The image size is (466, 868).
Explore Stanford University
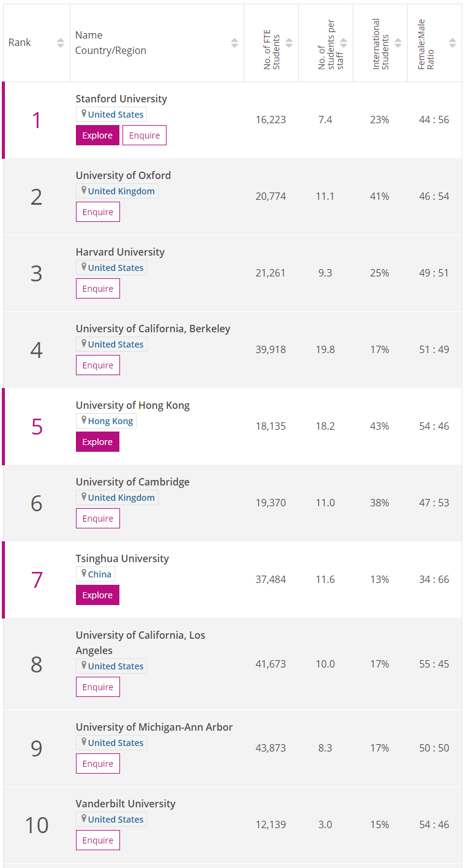97,135
